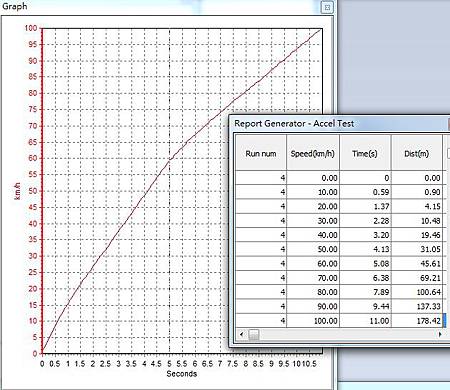Image resolution: width=450 pixels, height=390 pixels.
Task: Select the speed cell 80.00
Action: (313, 292)
